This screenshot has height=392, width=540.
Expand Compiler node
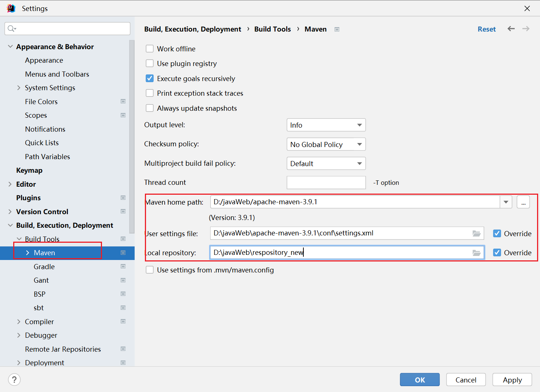click(x=19, y=322)
